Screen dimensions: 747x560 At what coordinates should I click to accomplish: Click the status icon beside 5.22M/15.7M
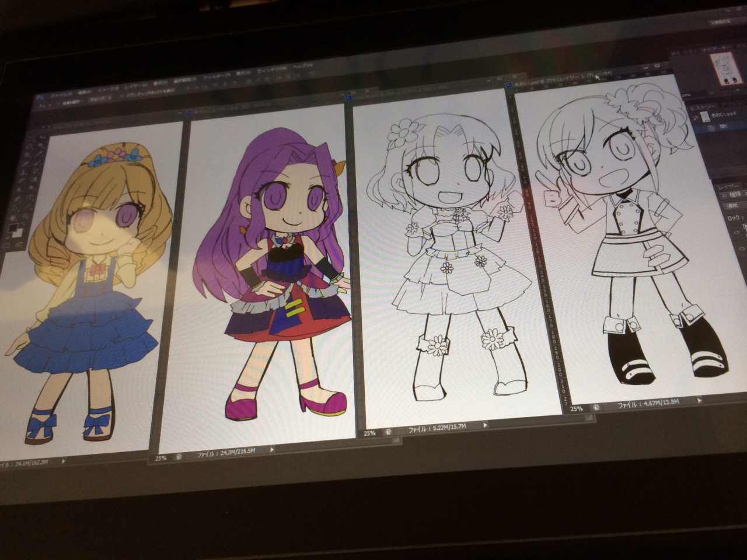tap(387, 432)
